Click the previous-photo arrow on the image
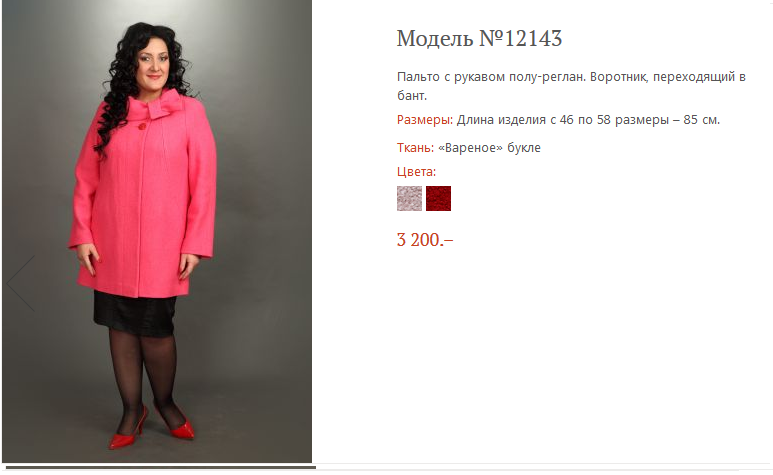 (21, 283)
